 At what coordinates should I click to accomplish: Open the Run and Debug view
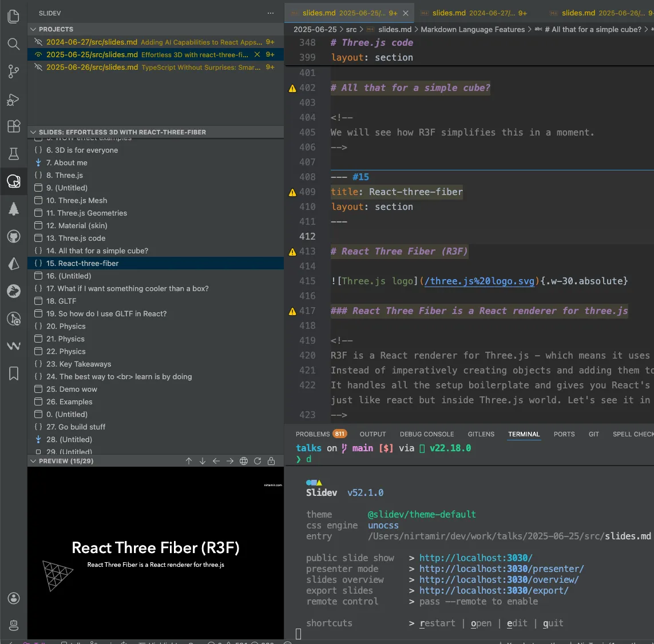(x=14, y=99)
